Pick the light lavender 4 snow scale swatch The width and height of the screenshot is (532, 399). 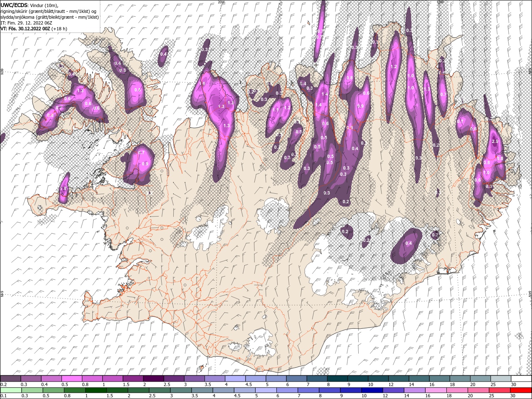click(235, 379)
